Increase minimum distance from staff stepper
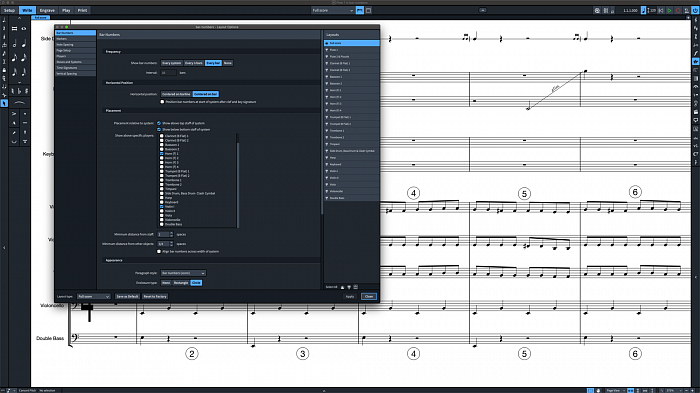The width and height of the screenshot is (700, 393). (171, 233)
